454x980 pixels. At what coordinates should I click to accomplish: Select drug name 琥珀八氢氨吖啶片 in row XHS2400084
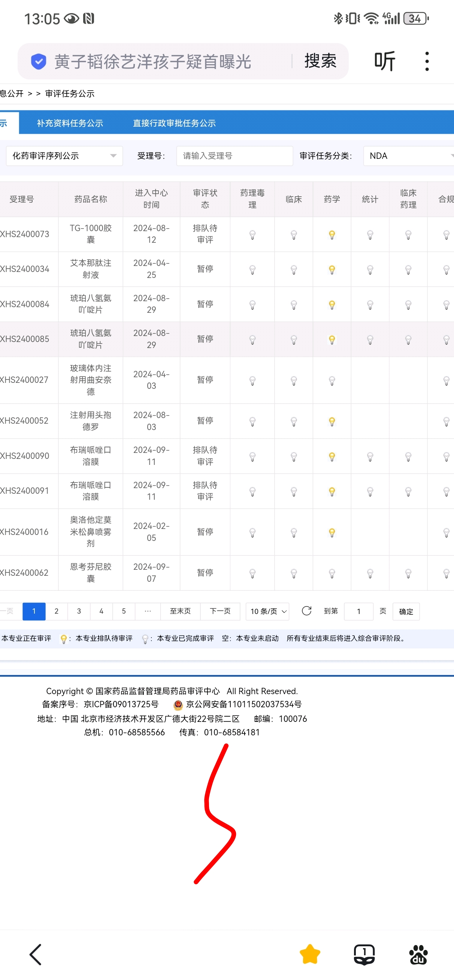pyautogui.click(x=91, y=304)
